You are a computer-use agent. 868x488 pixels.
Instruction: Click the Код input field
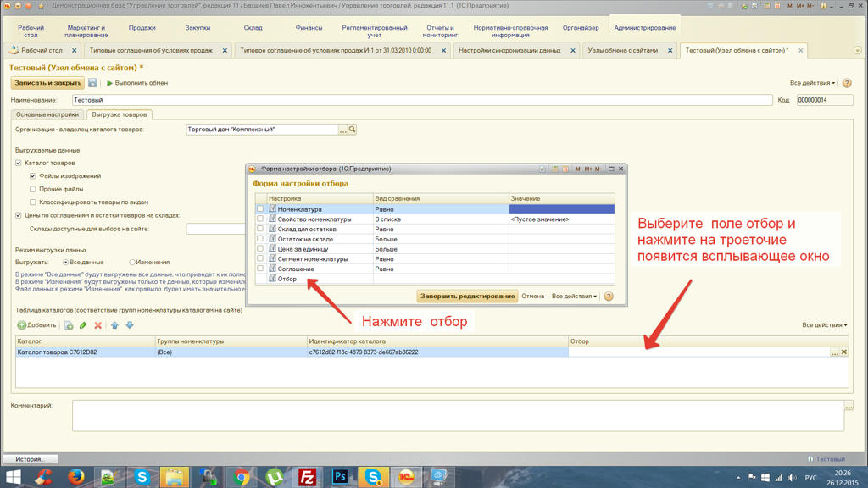coord(825,100)
